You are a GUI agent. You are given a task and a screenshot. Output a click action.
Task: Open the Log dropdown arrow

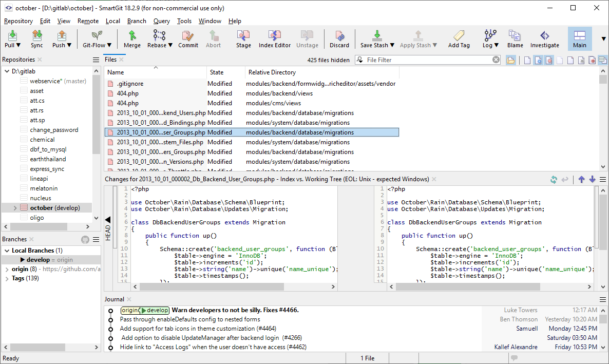click(x=497, y=46)
